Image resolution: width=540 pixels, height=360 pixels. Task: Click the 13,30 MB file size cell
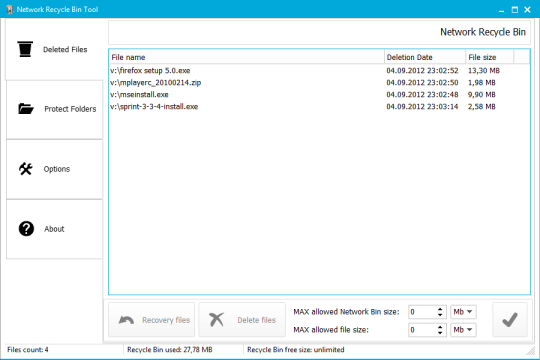point(484,71)
